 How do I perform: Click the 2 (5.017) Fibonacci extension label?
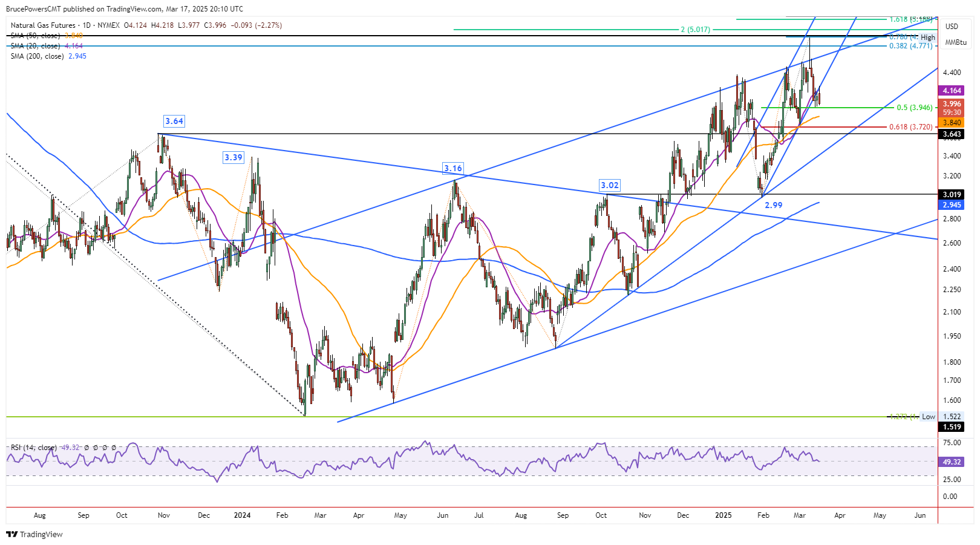click(x=695, y=30)
